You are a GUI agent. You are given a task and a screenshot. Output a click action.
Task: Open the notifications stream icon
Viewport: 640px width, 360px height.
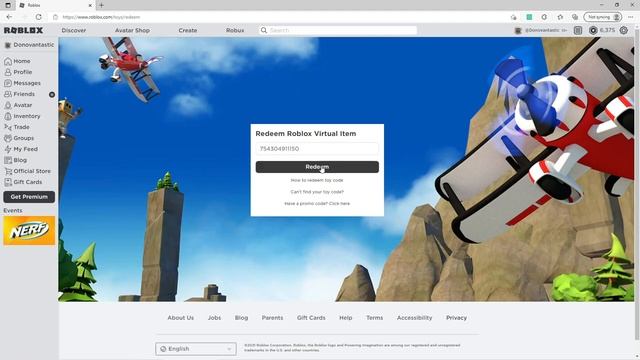click(578, 30)
